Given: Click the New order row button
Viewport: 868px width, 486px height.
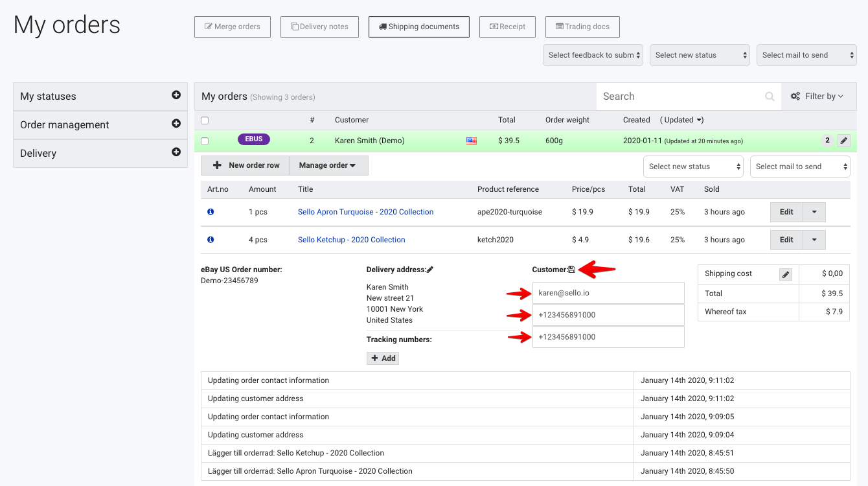Looking at the screenshot, I should [x=246, y=165].
